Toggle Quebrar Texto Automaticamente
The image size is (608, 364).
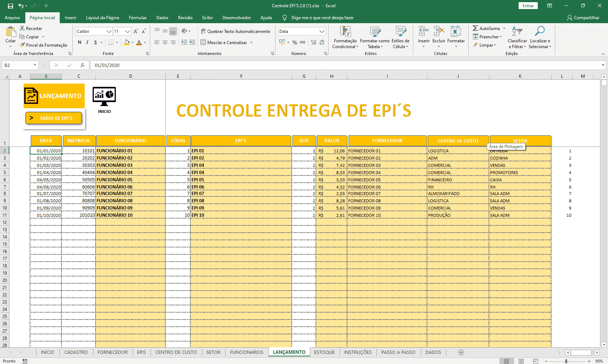235,31
